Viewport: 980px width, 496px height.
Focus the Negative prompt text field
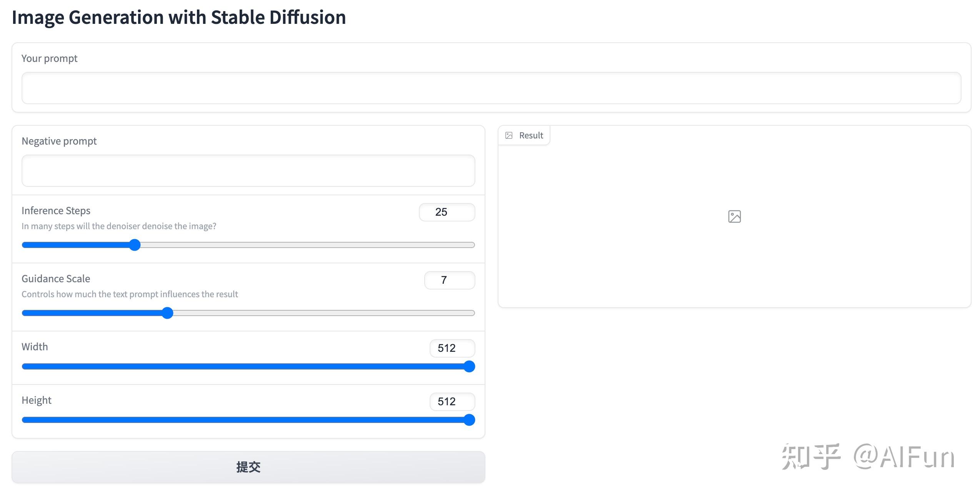248,171
